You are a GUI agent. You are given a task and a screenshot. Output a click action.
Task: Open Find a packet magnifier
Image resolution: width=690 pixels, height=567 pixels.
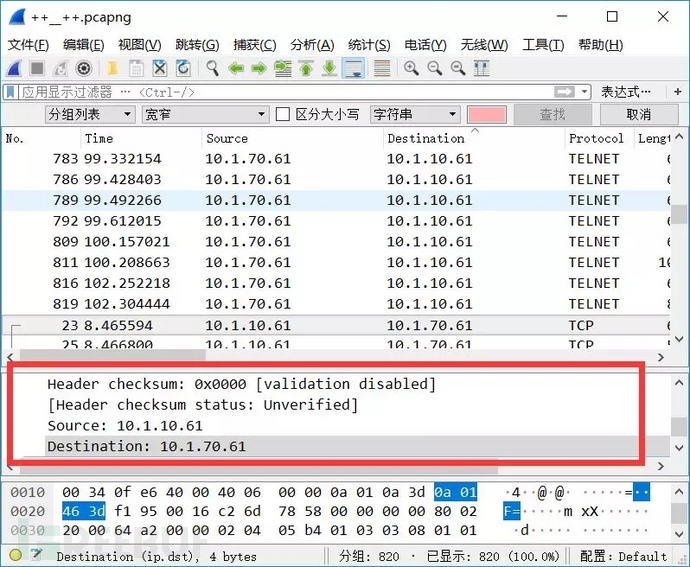213,68
